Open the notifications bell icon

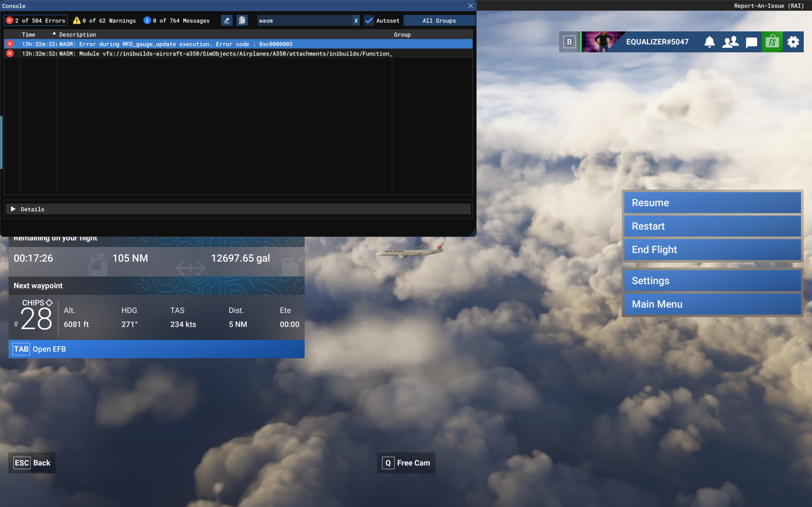709,42
